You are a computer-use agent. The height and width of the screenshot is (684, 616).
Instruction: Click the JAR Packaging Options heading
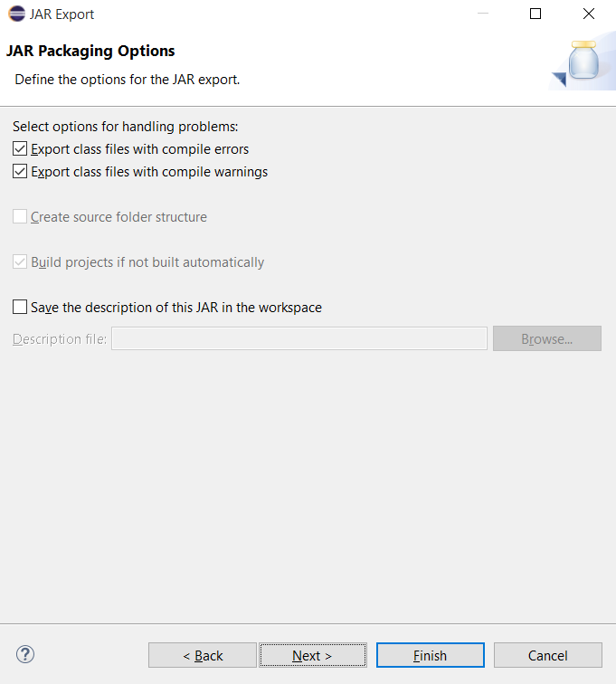[x=90, y=51]
